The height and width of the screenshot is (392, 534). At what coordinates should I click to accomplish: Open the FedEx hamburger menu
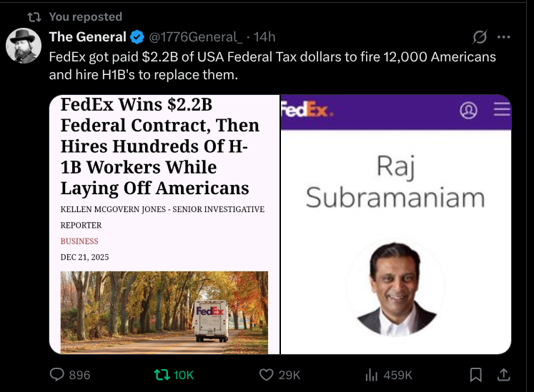coord(502,109)
